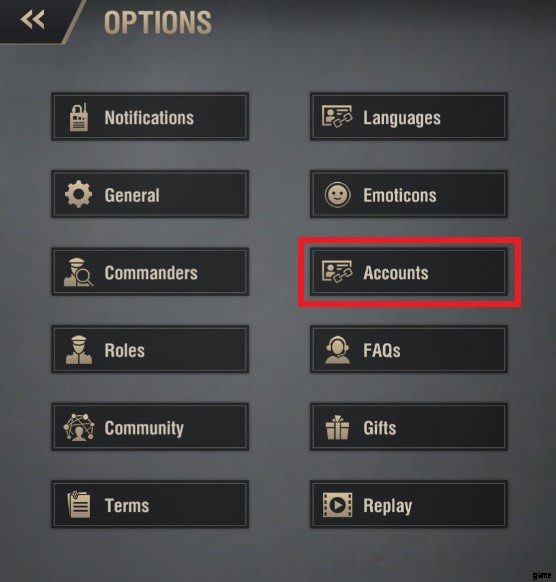Click the officer icon beside Roles

point(79,350)
